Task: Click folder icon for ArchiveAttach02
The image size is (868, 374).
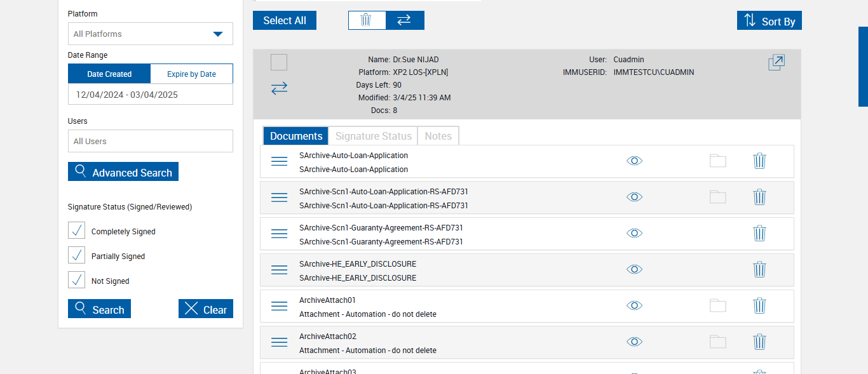Action: [x=718, y=342]
